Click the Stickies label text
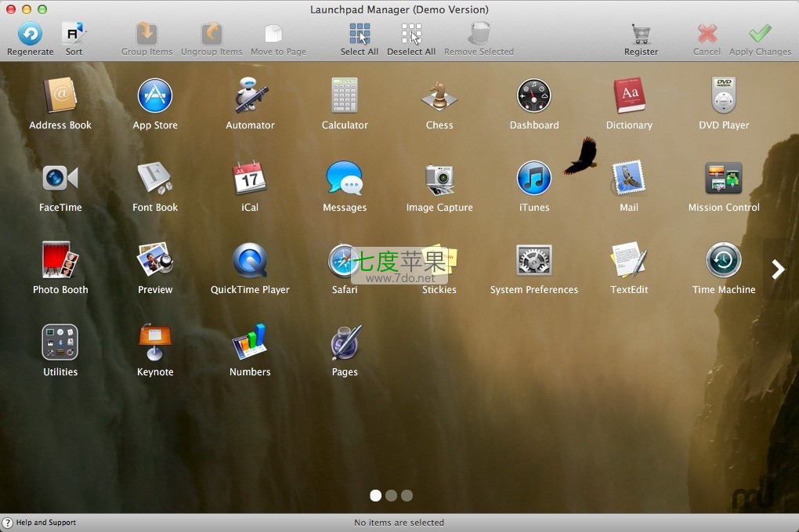 coord(439,289)
